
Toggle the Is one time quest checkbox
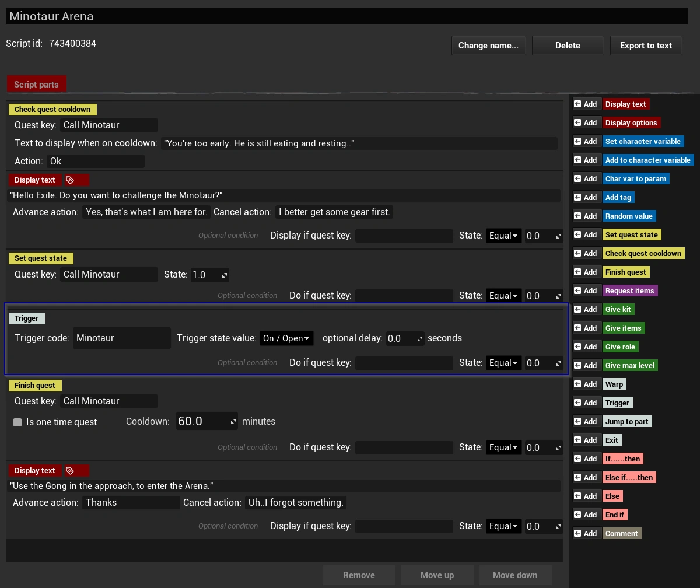point(17,422)
